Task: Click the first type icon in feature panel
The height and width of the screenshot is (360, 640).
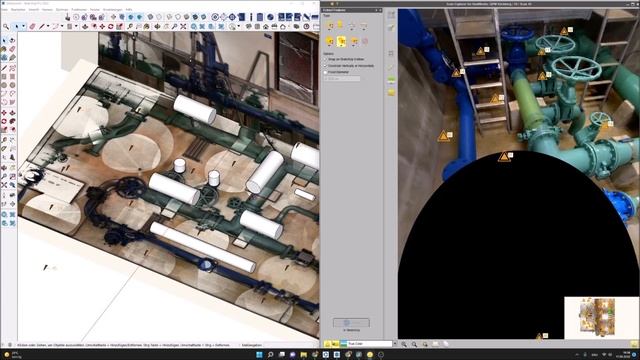Action: 330,25
